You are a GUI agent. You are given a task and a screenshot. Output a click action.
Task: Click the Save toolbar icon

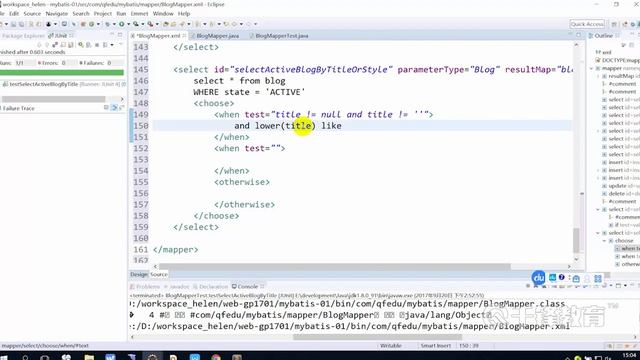[x=13, y=24]
